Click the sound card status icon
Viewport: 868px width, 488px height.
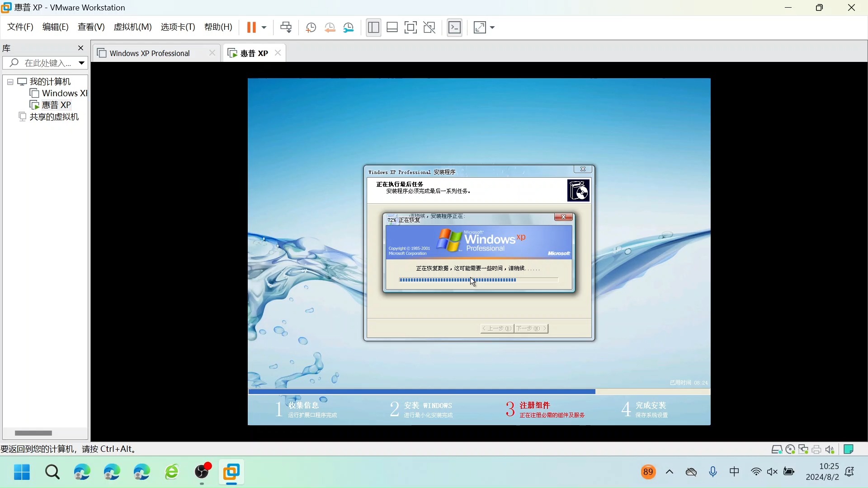830,450
